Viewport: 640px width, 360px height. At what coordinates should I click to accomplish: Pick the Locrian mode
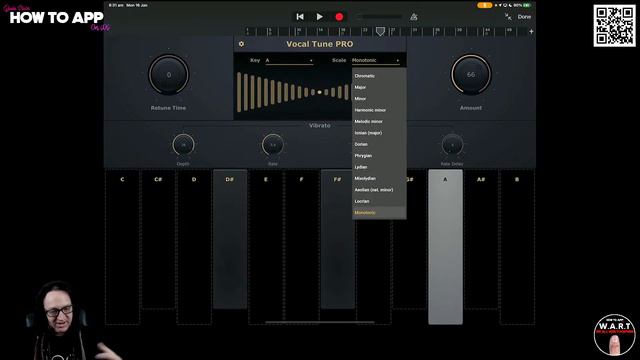point(379,202)
